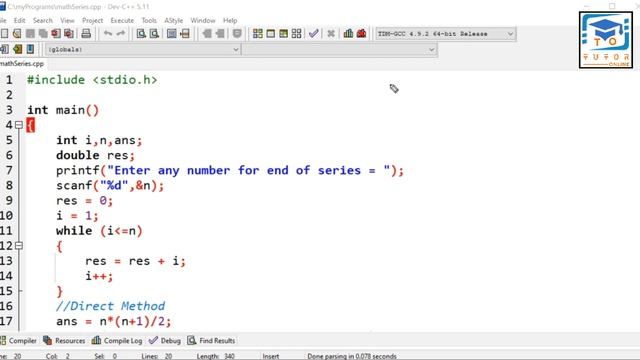640x360 pixels.
Task: Click the highlighted opening brace on line 4
Action: pyautogui.click(x=31, y=125)
